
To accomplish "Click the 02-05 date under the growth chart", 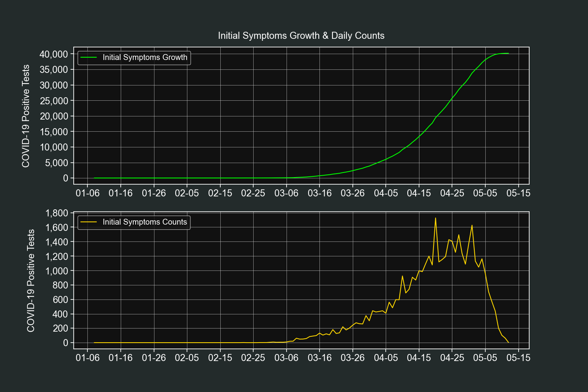I will tap(187, 193).
